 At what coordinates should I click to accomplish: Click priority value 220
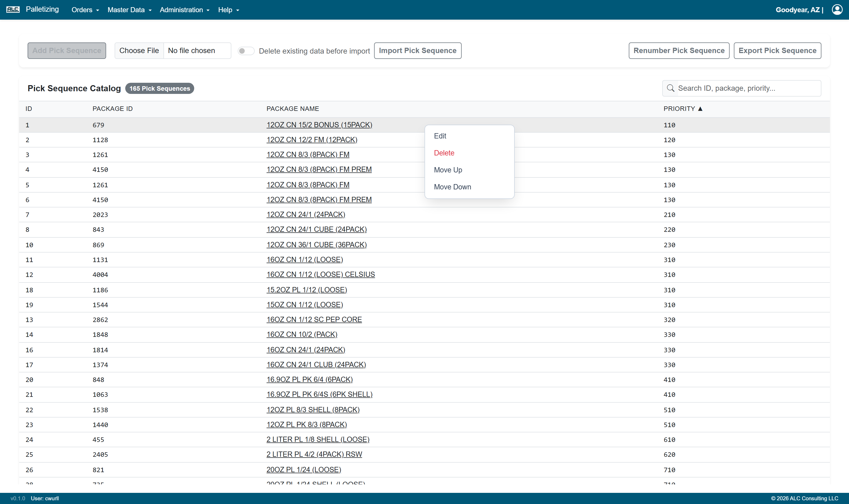(x=669, y=229)
